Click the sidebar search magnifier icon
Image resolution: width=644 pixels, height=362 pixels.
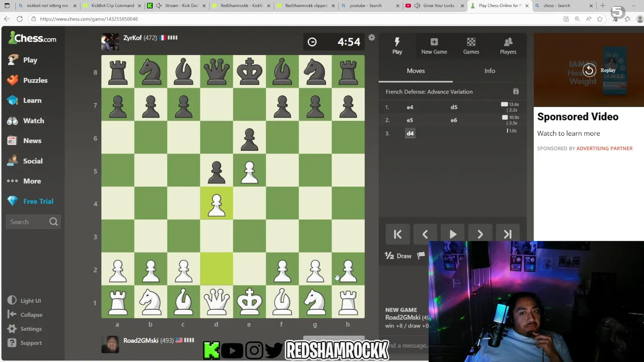(x=53, y=222)
